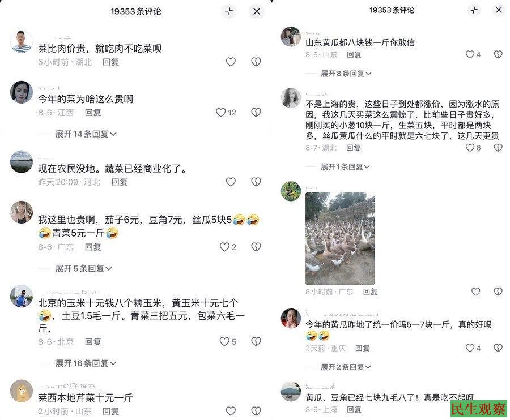Open the goose flock photo thumbnail
Screen dimensions: 510x420
point(340,239)
